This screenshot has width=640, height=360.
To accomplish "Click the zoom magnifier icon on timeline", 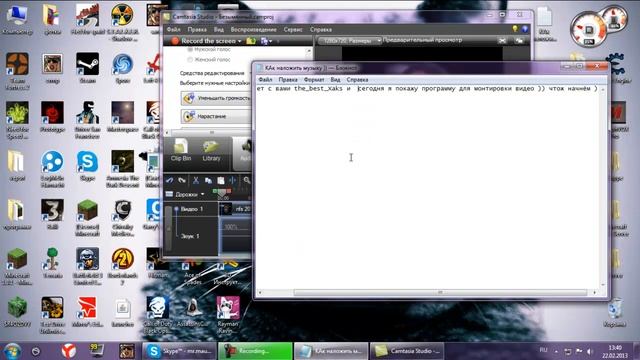I will [247, 180].
